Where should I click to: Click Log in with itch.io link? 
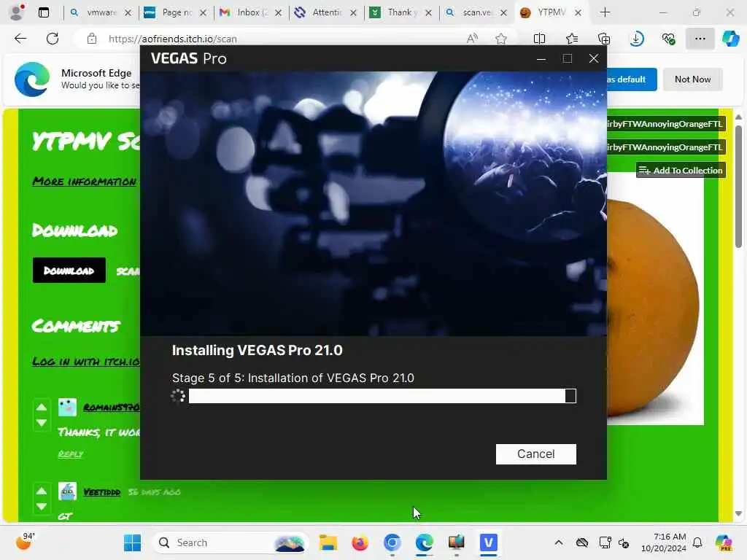click(x=86, y=362)
